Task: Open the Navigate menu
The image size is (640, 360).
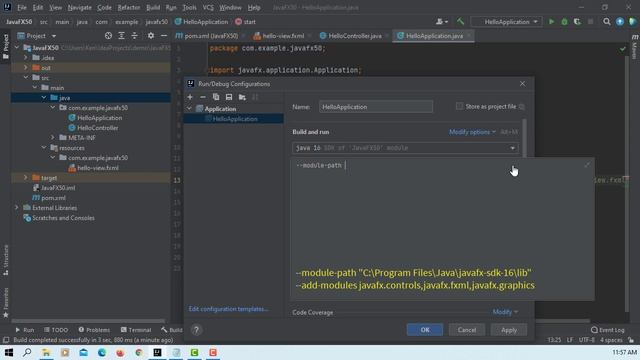Action: (80, 7)
